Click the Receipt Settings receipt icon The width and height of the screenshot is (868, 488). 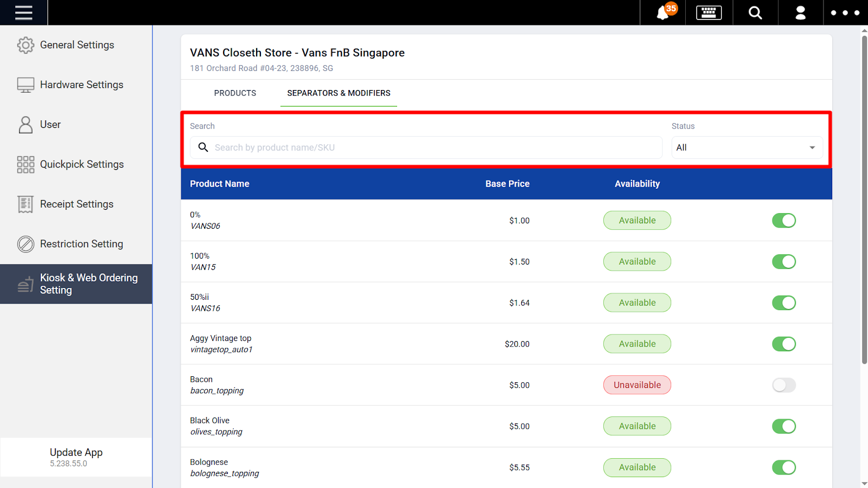coord(25,204)
